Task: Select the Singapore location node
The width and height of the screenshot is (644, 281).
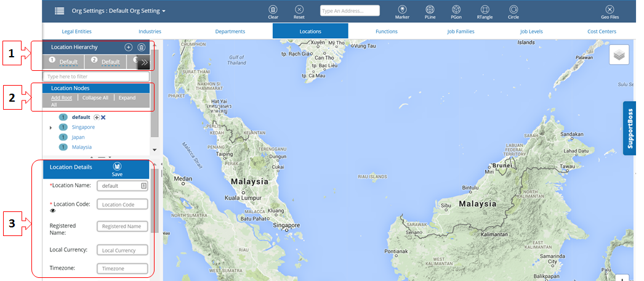Action: click(83, 127)
